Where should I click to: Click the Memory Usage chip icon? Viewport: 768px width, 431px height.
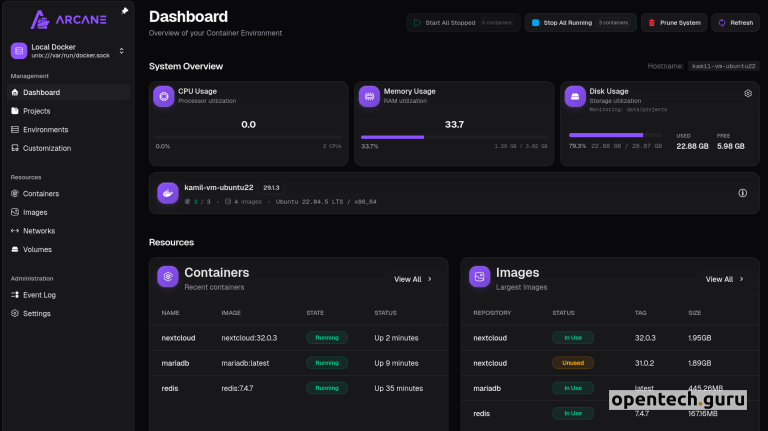click(x=368, y=96)
